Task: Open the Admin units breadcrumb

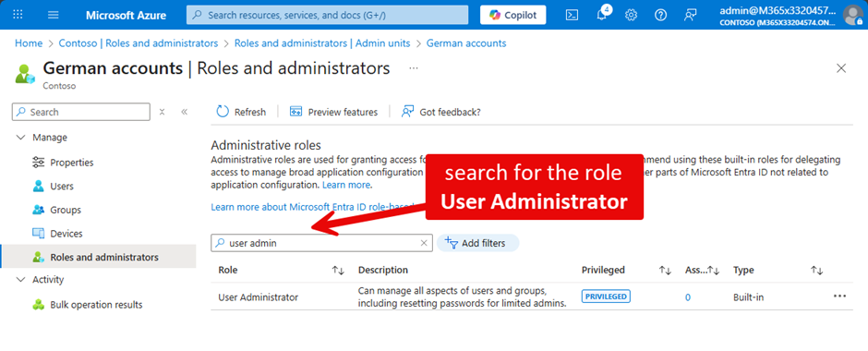Action: (x=323, y=42)
